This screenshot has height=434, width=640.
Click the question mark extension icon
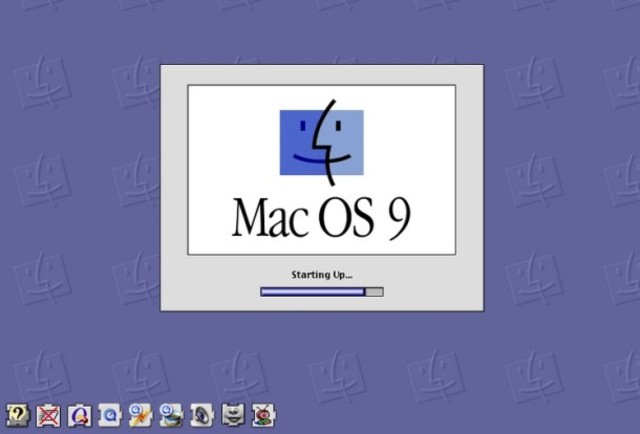[x=18, y=415]
